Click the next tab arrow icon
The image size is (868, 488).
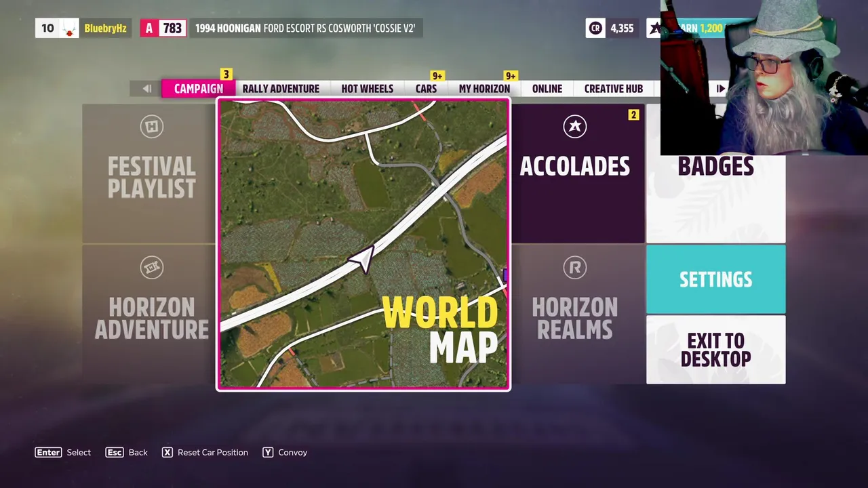pyautogui.click(x=721, y=89)
